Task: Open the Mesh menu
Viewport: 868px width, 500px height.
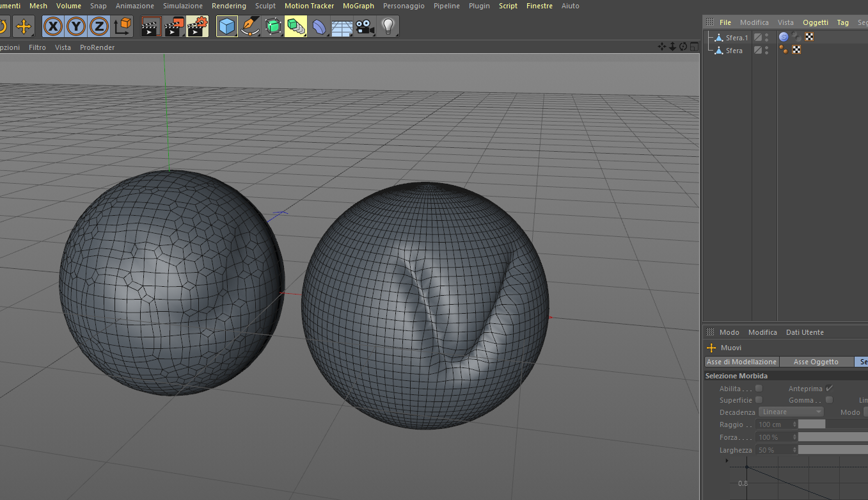Action: pyautogui.click(x=38, y=6)
